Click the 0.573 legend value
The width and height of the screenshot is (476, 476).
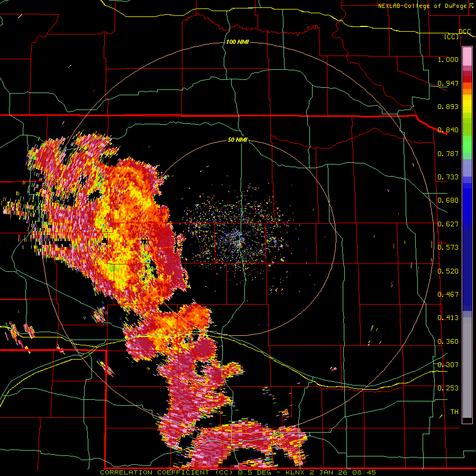[448, 248]
